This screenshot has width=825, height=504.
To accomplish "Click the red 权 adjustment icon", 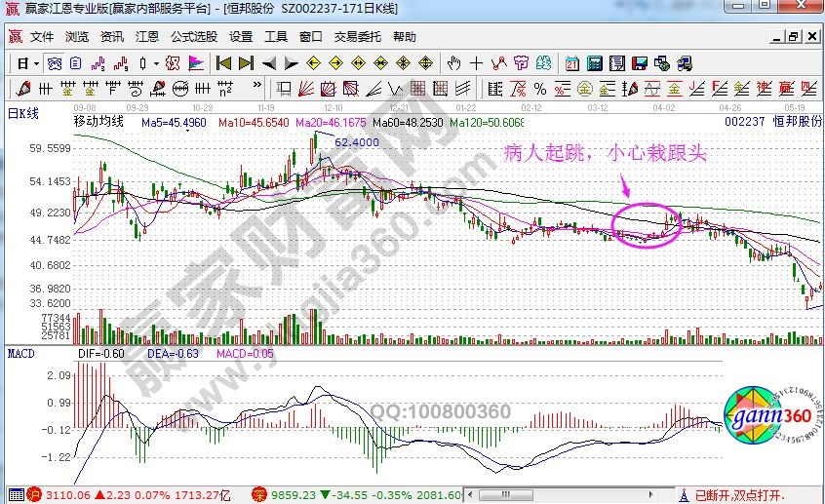I will point(173,63).
